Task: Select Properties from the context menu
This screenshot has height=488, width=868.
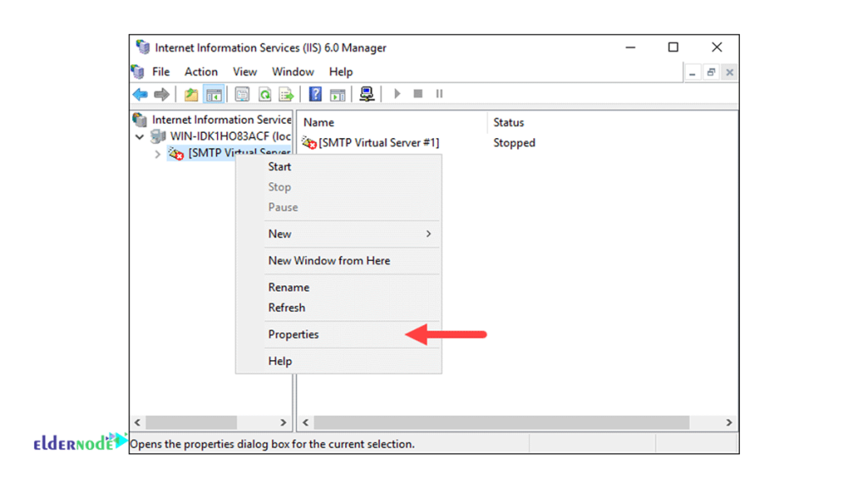Action: coord(293,335)
